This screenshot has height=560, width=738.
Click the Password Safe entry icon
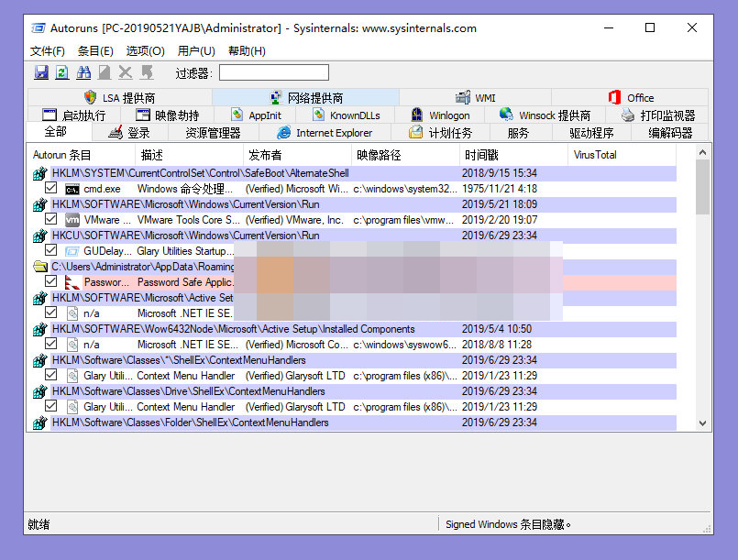(x=72, y=282)
